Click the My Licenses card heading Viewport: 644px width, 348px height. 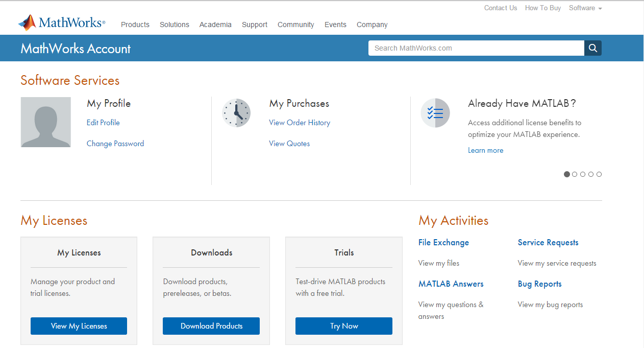79,253
